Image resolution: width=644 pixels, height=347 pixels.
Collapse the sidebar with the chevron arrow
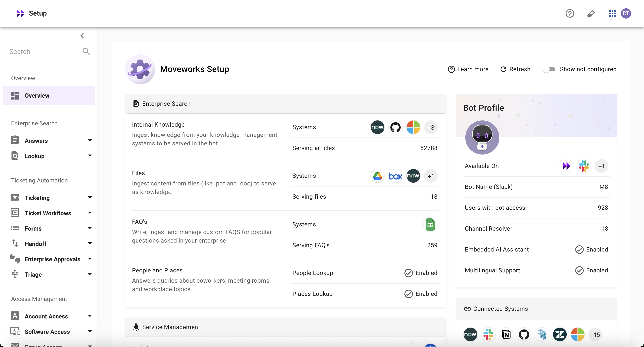[x=82, y=36]
